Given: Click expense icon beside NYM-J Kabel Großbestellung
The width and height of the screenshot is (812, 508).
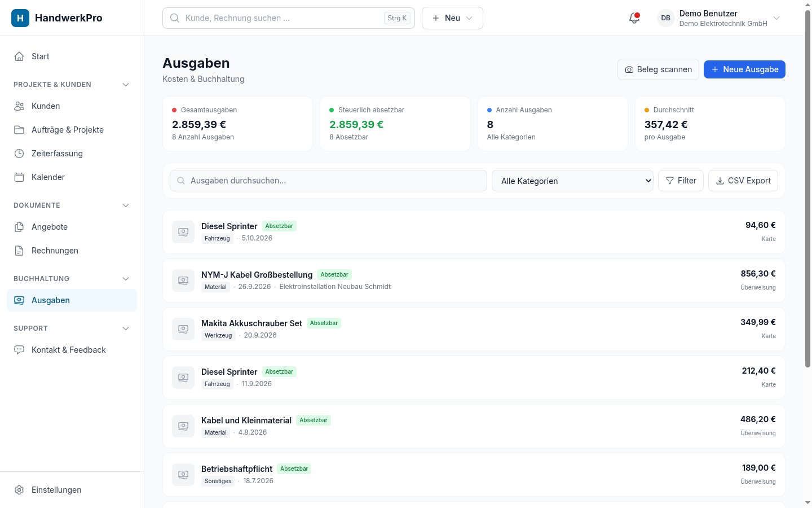Looking at the screenshot, I should pyautogui.click(x=183, y=281).
